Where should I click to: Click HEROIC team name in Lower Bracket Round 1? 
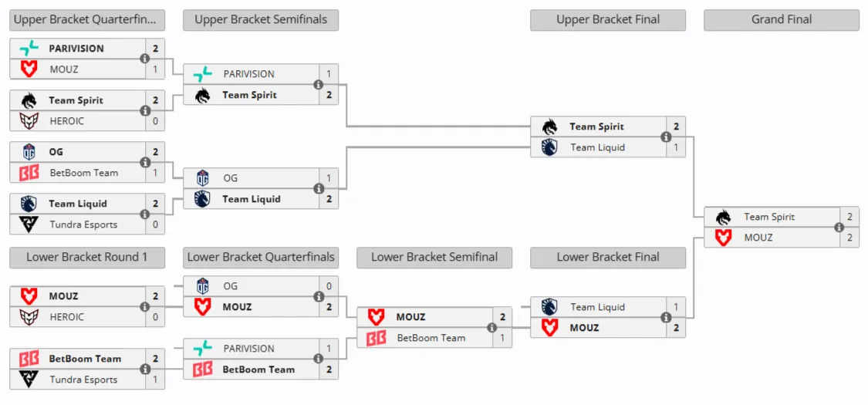(67, 317)
